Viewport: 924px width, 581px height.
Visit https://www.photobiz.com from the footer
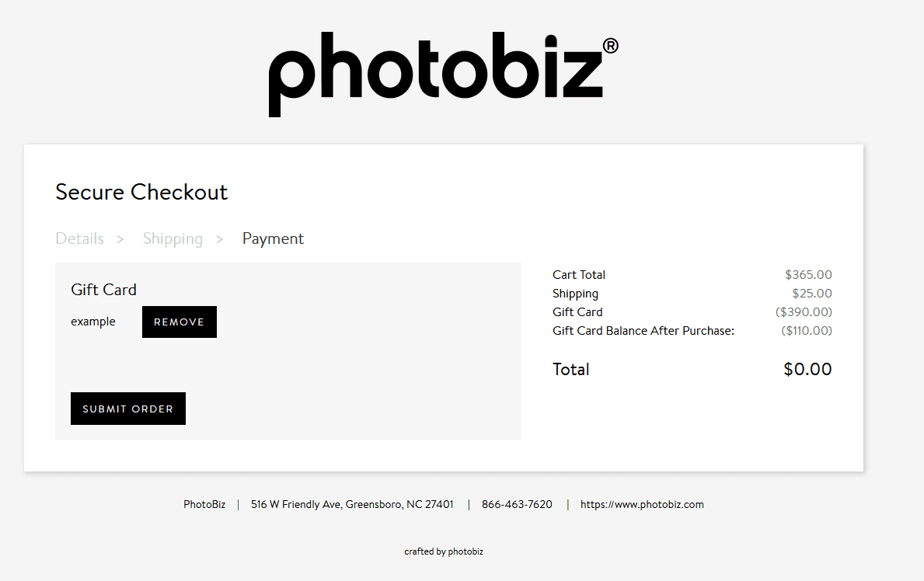point(642,503)
